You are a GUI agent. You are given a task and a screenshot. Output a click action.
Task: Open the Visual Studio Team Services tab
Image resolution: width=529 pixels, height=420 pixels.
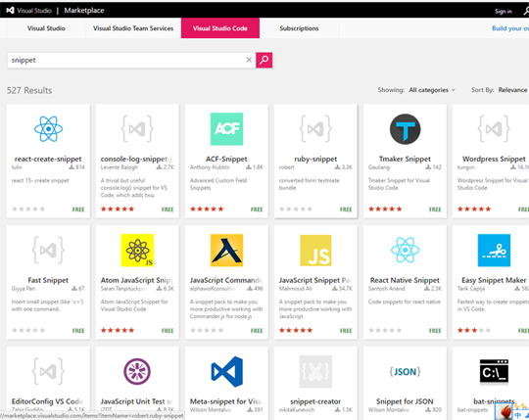[133, 28]
